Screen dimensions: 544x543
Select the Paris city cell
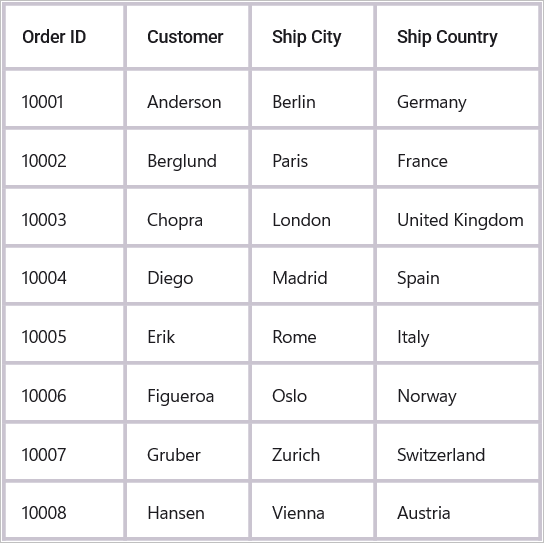[313, 158]
